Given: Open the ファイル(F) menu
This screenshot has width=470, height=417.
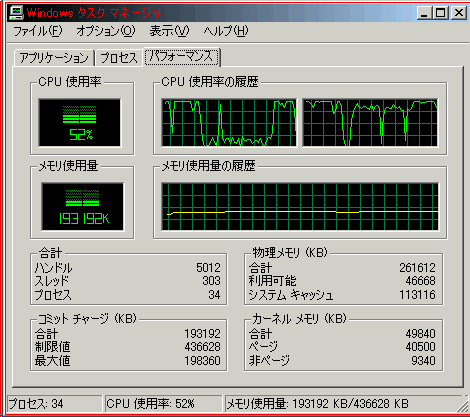Looking at the screenshot, I should pyautogui.click(x=37, y=31).
